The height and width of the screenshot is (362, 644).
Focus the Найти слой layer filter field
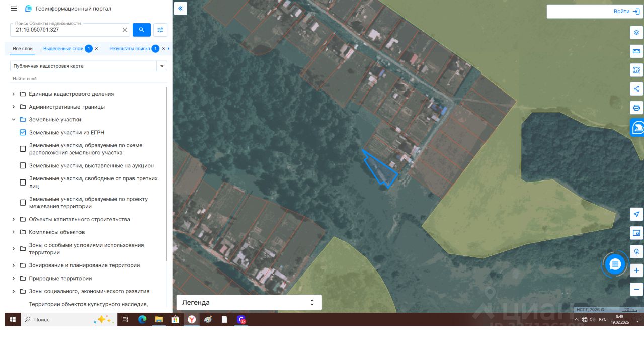click(x=89, y=79)
